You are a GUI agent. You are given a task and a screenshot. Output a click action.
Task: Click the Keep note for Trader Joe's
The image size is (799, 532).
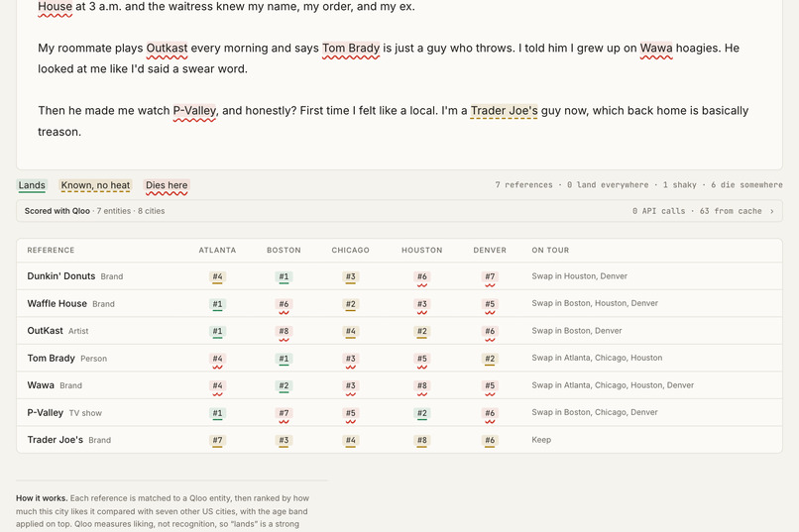coord(541,439)
